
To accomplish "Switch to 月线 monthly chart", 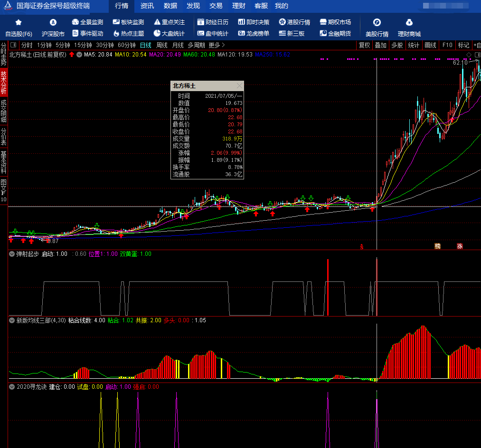I will click(178, 45).
